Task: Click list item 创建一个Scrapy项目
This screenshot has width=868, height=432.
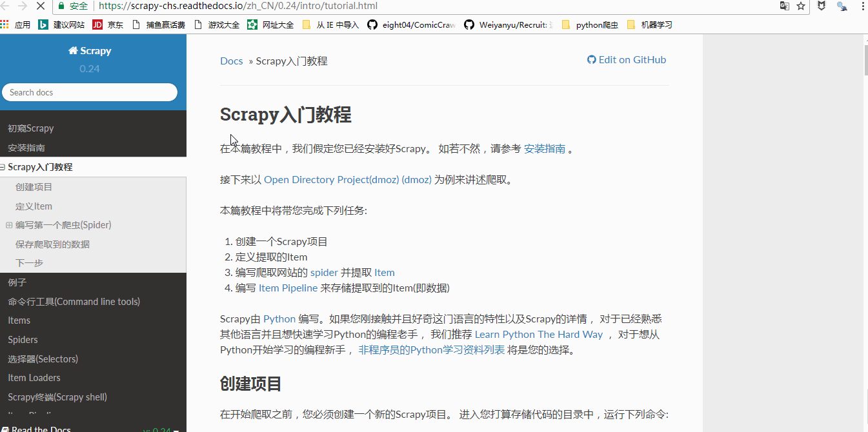Action: 281,242
